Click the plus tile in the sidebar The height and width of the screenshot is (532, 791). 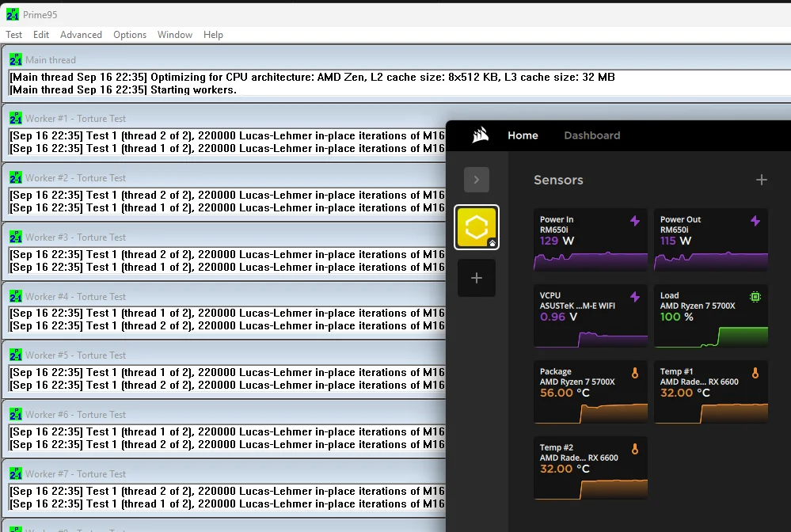point(476,278)
